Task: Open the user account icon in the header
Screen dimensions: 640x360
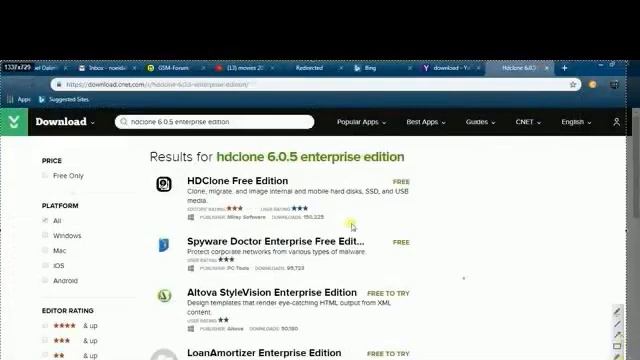Action: click(x=616, y=122)
